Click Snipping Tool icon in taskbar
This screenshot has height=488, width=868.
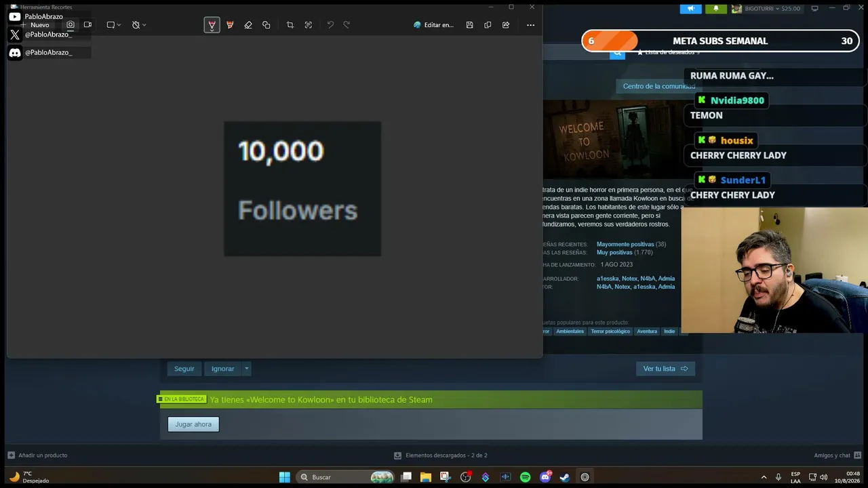446,477
